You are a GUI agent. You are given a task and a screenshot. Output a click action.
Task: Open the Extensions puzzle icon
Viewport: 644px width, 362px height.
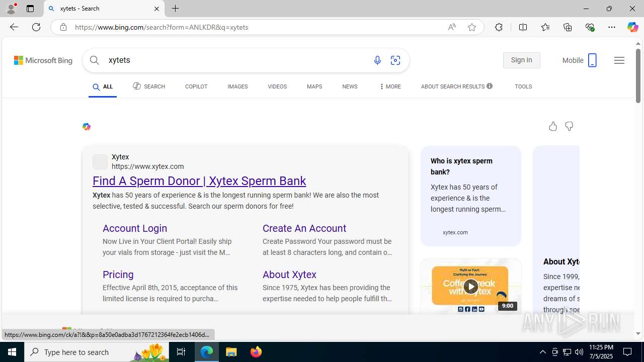click(499, 27)
